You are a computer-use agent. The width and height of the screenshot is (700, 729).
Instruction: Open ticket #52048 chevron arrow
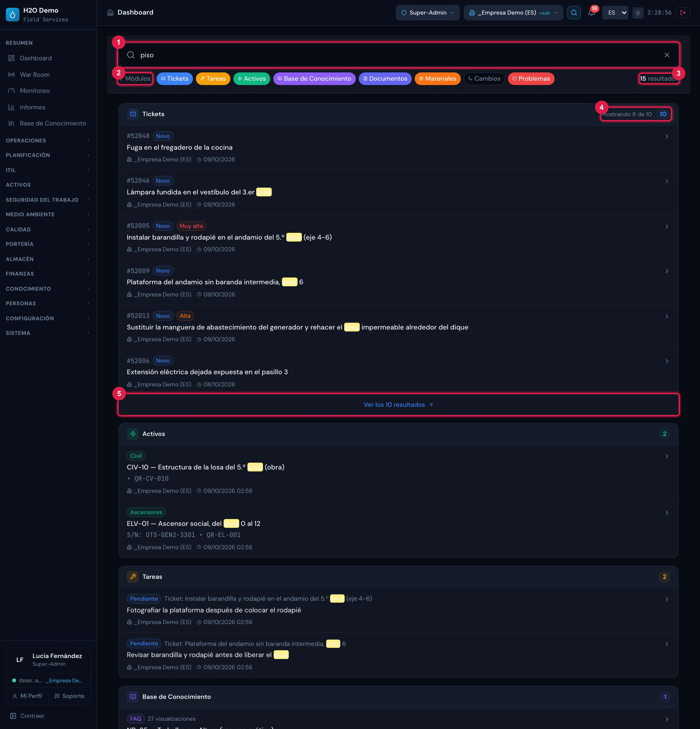(x=667, y=137)
